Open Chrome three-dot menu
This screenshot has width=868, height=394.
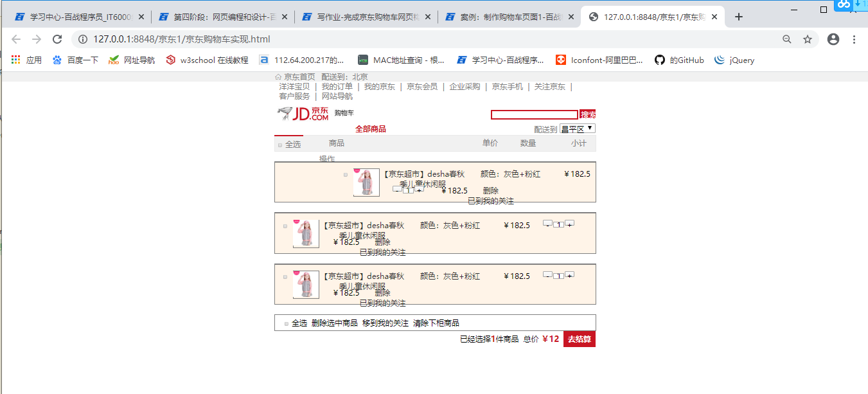click(854, 39)
